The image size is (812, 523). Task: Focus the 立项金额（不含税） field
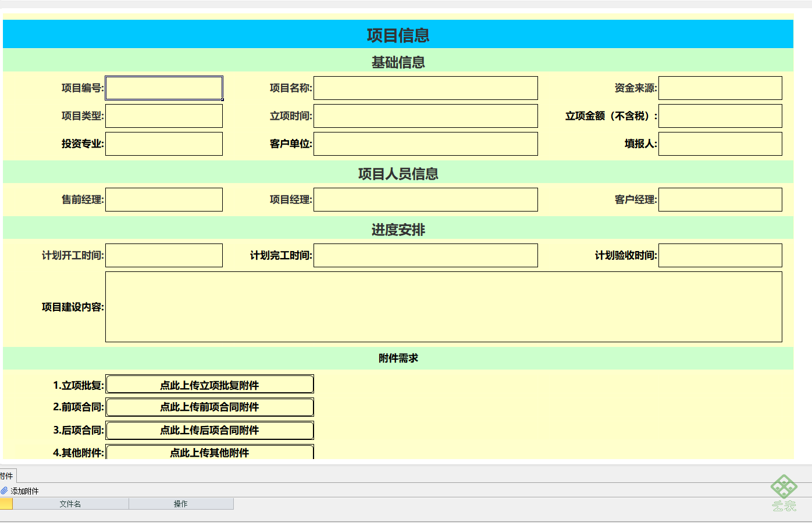[720, 116]
